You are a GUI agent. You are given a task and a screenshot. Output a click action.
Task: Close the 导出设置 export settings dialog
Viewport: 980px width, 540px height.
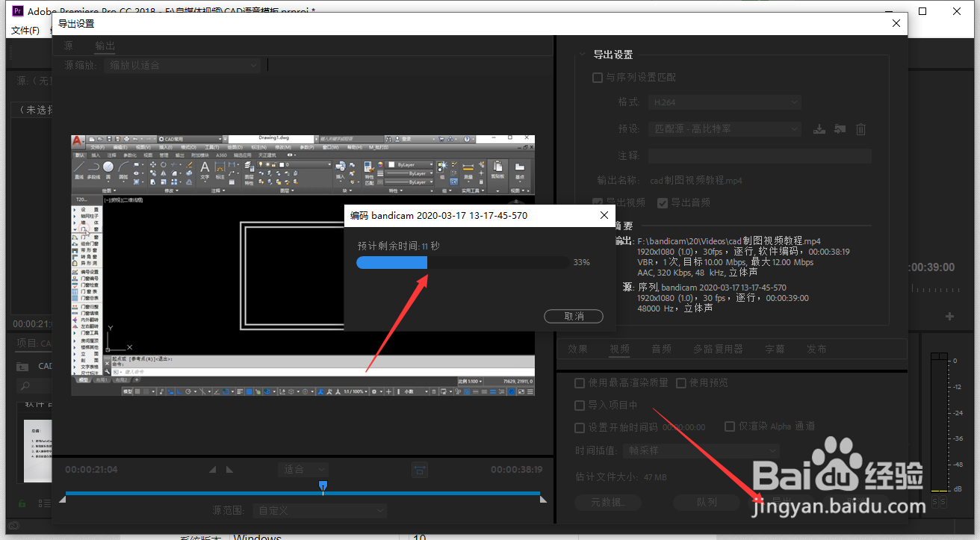click(896, 23)
